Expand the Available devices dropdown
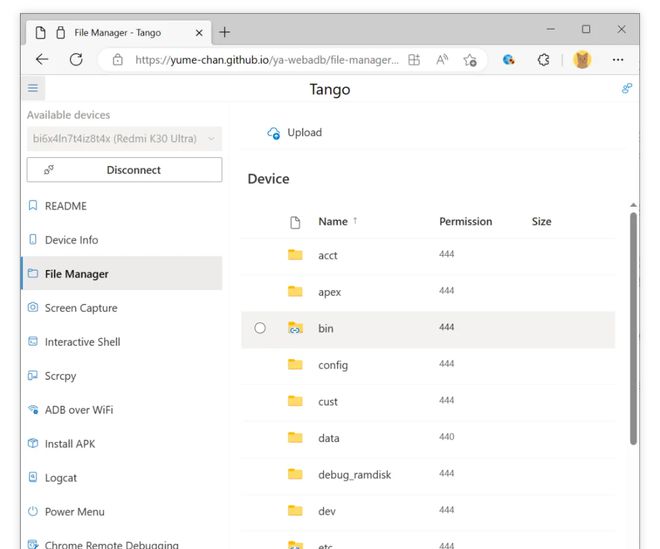This screenshot has width=660, height=549. pyautogui.click(x=124, y=138)
